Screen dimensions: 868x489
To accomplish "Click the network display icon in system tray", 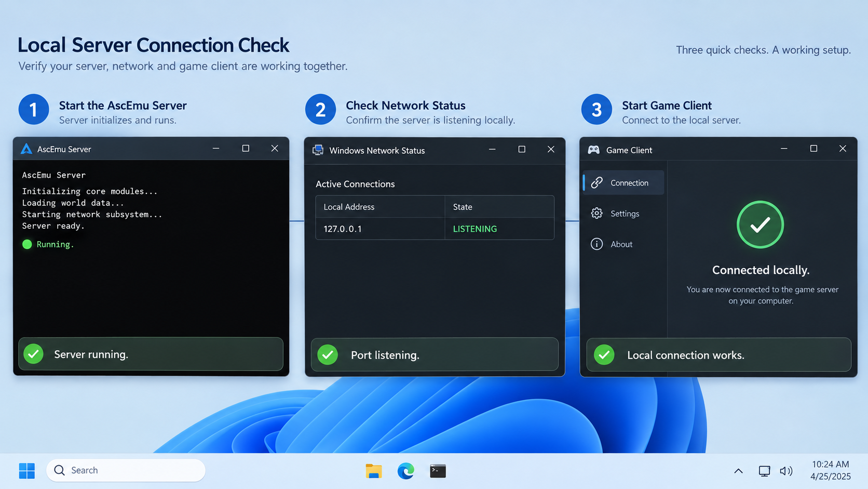I will pos(764,471).
